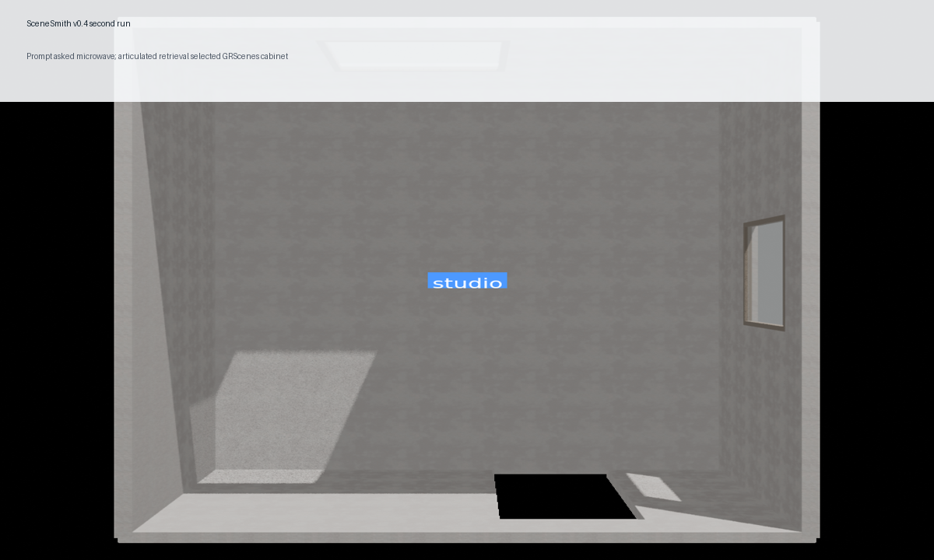Click the blue "studio" room label
This screenshot has height=560, width=934.
467,281
